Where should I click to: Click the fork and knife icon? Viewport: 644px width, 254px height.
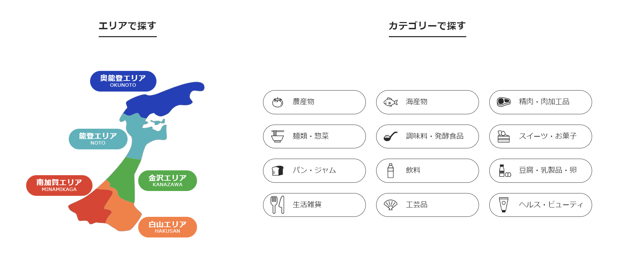[x=277, y=205]
